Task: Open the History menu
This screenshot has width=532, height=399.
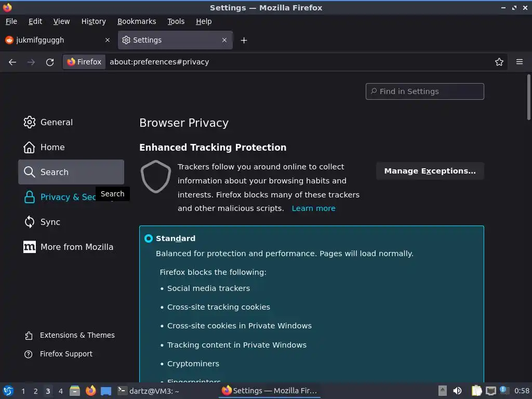Action: [94, 21]
